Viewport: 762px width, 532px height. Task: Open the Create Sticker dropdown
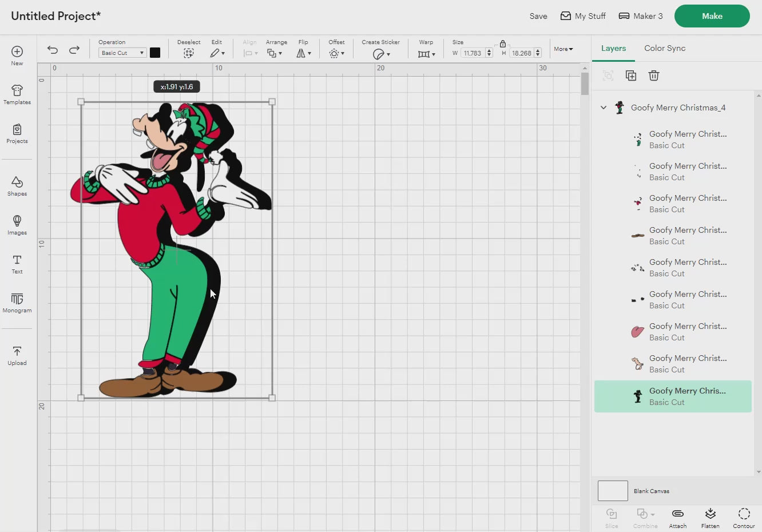point(381,54)
